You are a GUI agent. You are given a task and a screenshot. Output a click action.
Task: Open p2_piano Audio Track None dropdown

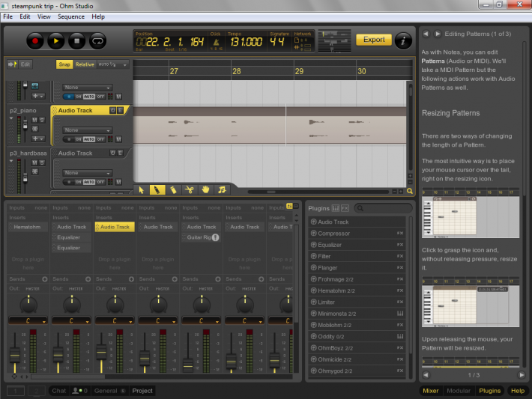tap(87, 130)
